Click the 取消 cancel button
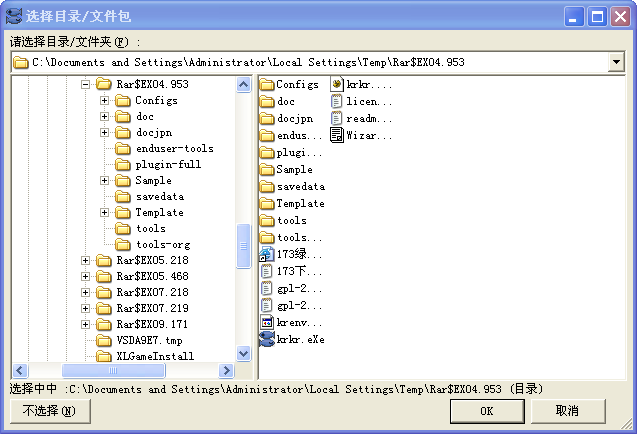 point(567,410)
